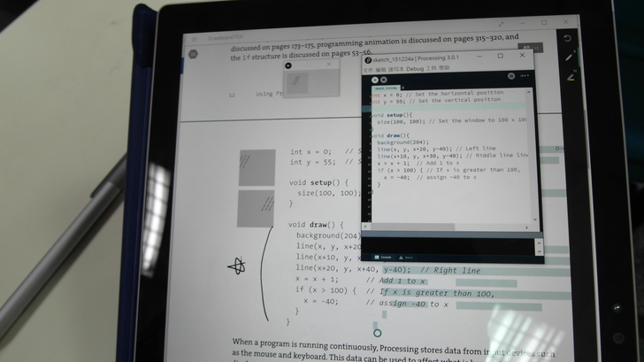Click the console scroll up arrow

pos(539,243)
